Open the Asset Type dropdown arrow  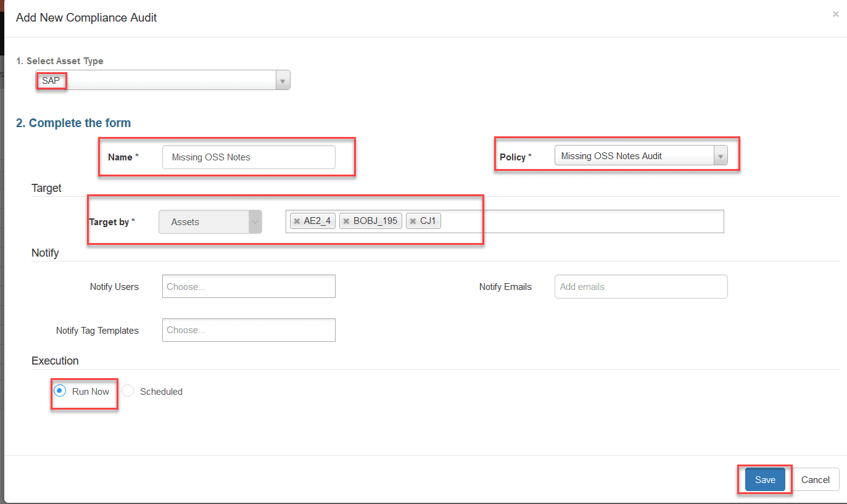click(283, 80)
